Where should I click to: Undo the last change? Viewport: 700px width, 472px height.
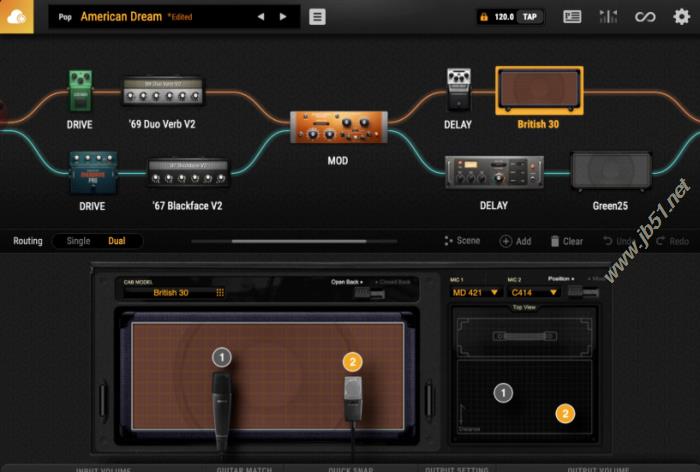(618, 242)
